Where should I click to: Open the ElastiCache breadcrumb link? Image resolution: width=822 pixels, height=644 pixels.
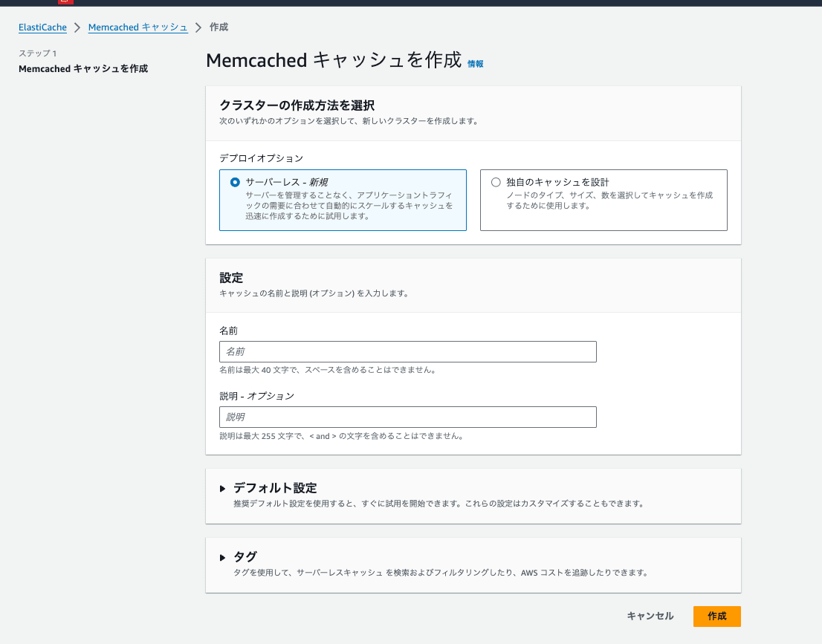click(42, 27)
